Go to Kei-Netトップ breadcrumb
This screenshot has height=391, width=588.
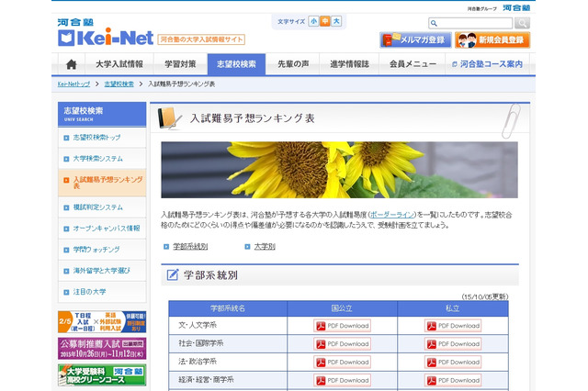point(73,84)
